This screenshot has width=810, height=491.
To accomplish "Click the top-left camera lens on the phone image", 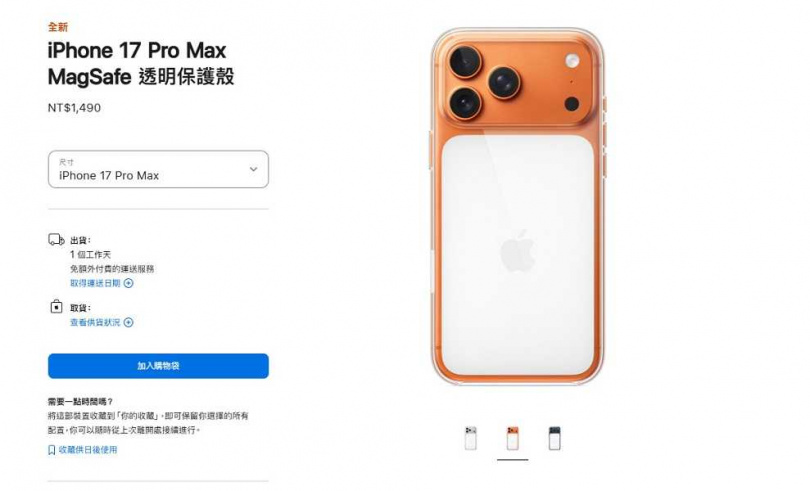I will coord(465,61).
